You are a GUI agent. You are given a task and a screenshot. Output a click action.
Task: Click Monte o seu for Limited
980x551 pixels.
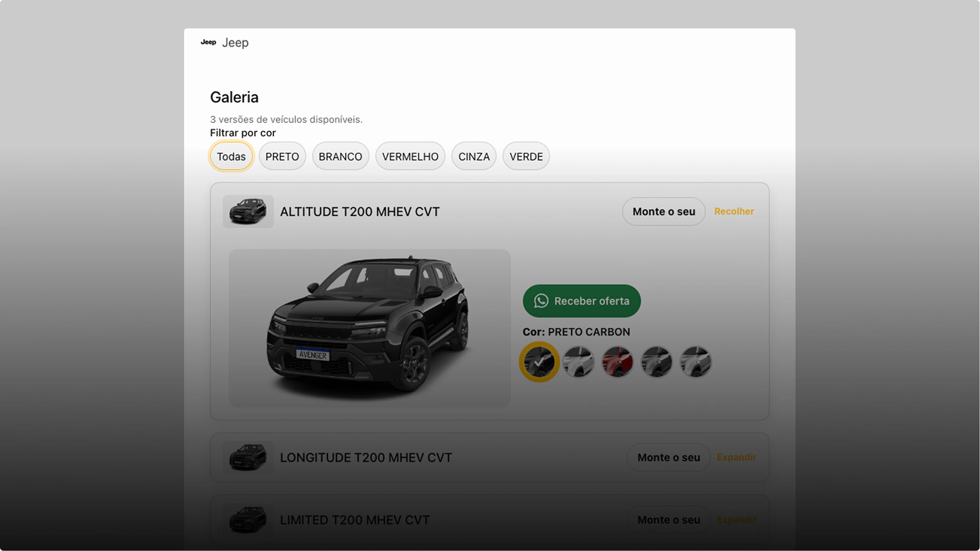(668, 520)
